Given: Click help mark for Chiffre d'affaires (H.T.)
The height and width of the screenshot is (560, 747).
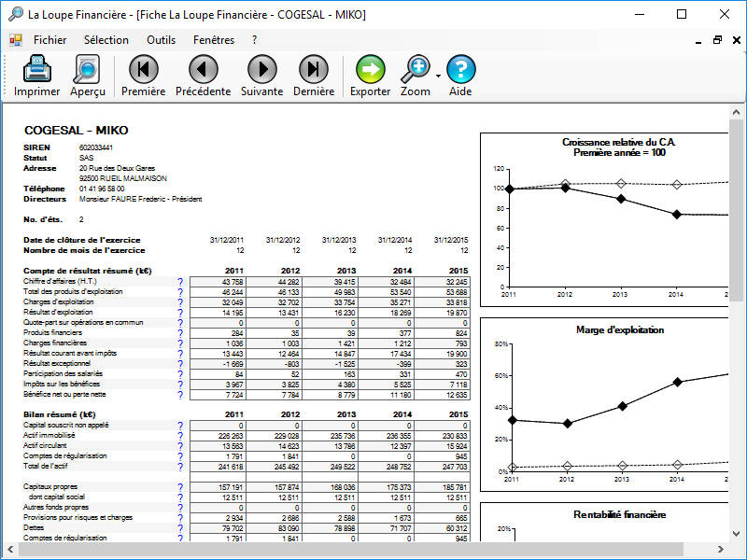Looking at the screenshot, I should 180,282.
